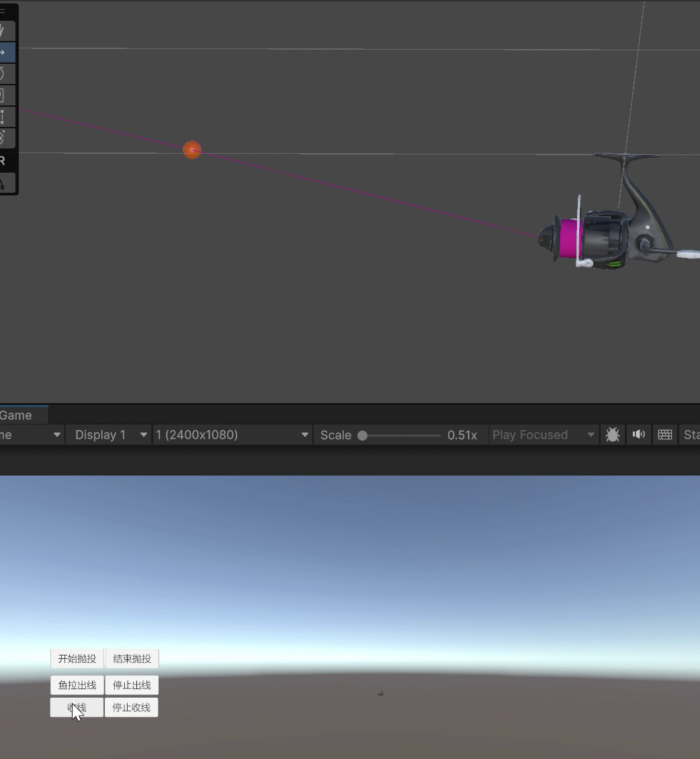Click the Scale slider handle

(363, 435)
